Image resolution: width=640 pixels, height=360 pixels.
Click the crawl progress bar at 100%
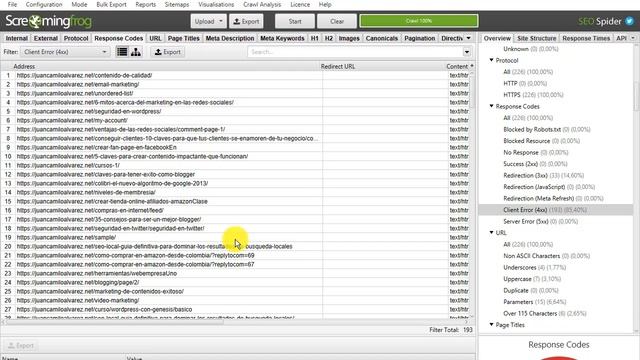click(x=419, y=21)
